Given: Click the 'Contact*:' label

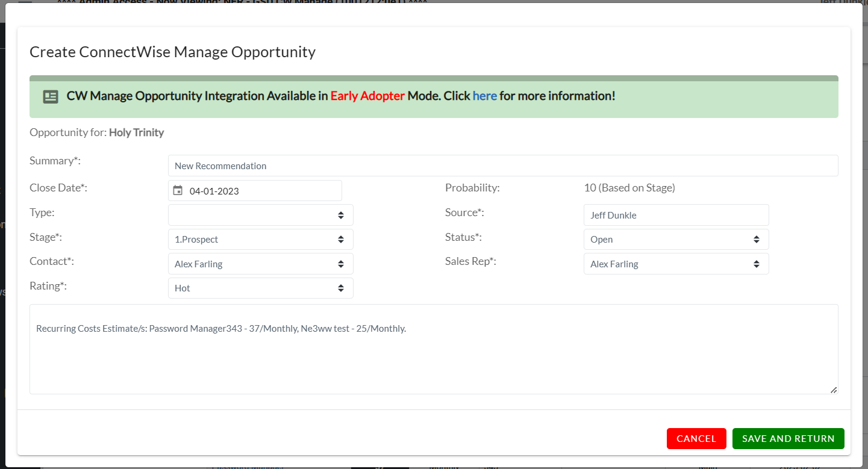Looking at the screenshot, I should (x=51, y=261).
